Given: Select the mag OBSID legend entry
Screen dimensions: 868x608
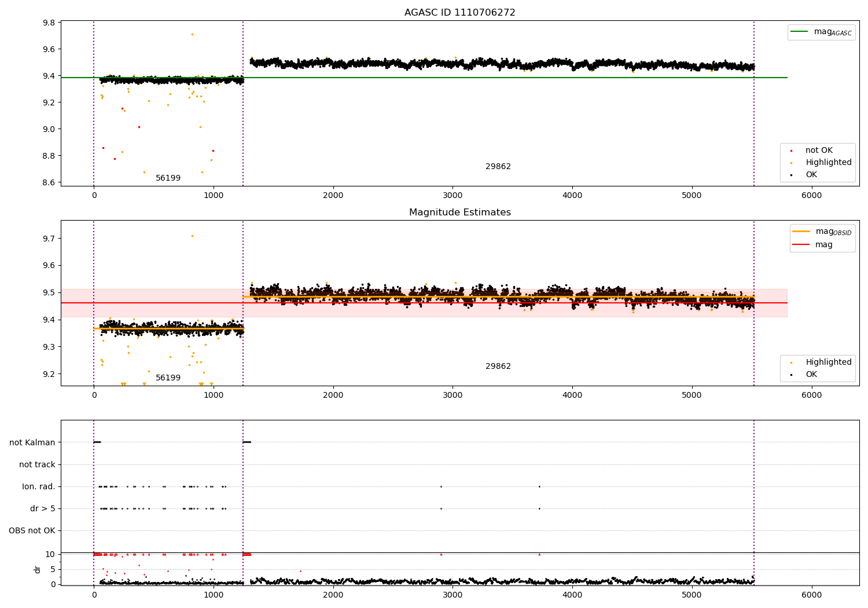Looking at the screenshot, I should pyautogui.click(x=822, y=232).
